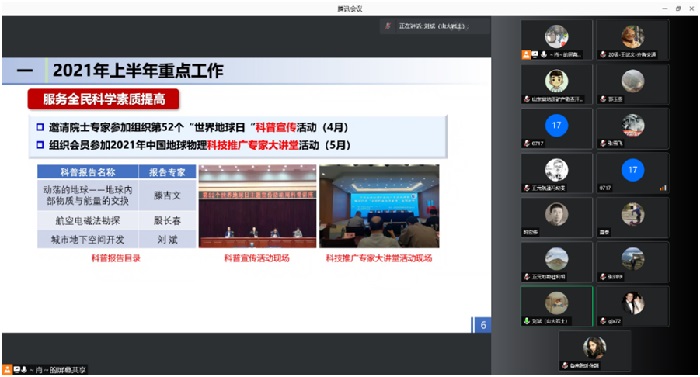Click the green microphone icon on the active speaker tile
This screenshot has height=377, width=700.
coord(527,321)
